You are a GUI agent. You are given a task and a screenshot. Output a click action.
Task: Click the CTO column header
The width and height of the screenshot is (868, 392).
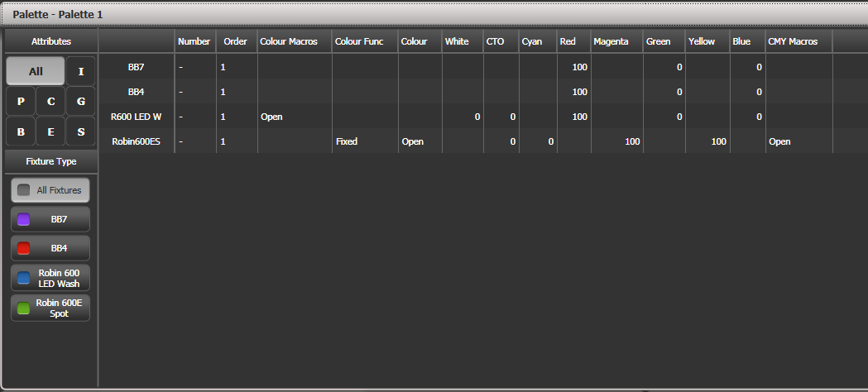(501, 41)
